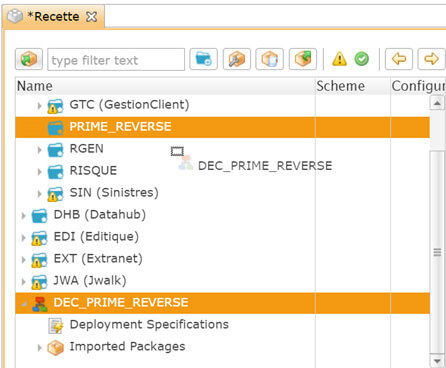
Task: Click the Scheme column header
Action: pos(353,86)
